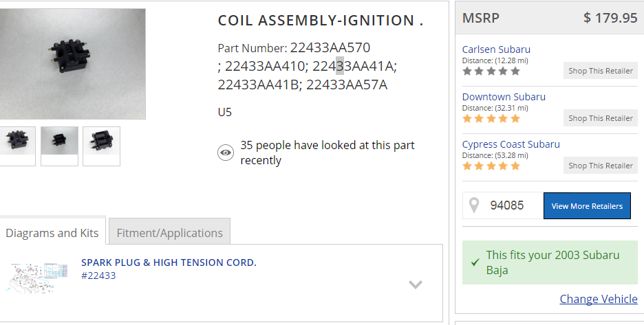The height and width of the screenshot is (325, 644).
Task: Open the main ignition coil product image
Action: (72, 63)
